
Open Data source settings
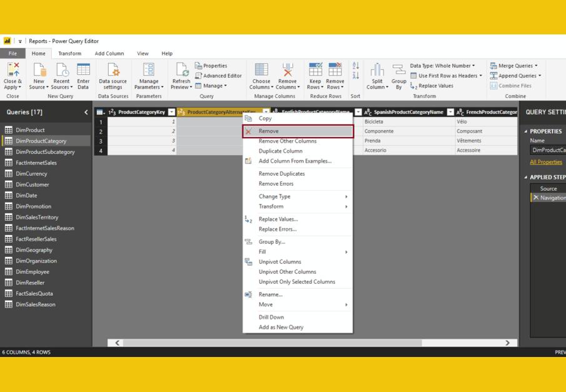(113, 70)
